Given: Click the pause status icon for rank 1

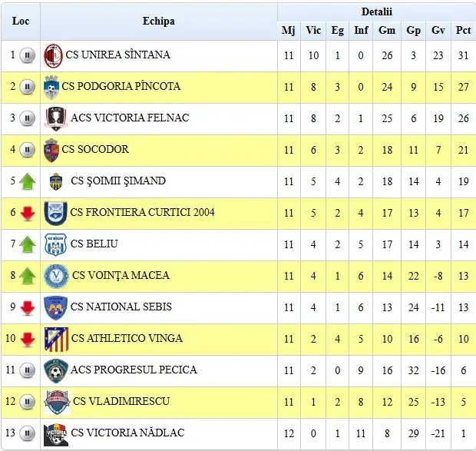Looking at the screenshot, I should coord(28,55).
